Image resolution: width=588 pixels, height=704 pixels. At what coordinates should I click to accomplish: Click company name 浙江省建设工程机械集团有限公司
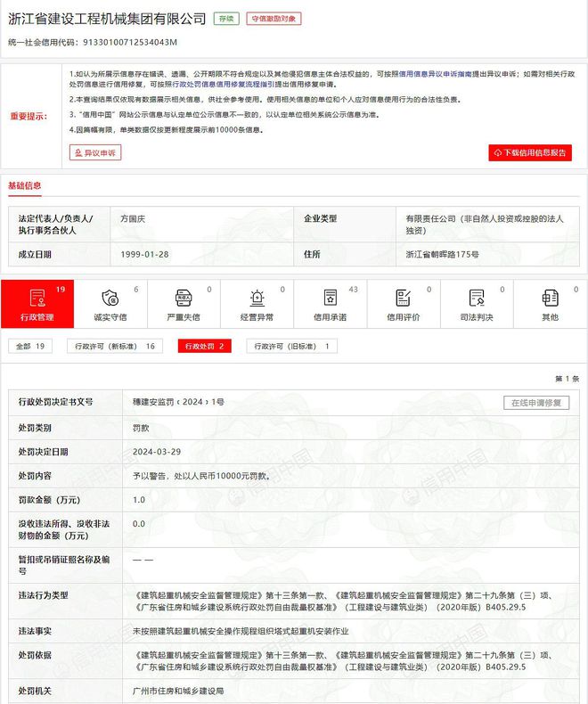coord(107,19)
